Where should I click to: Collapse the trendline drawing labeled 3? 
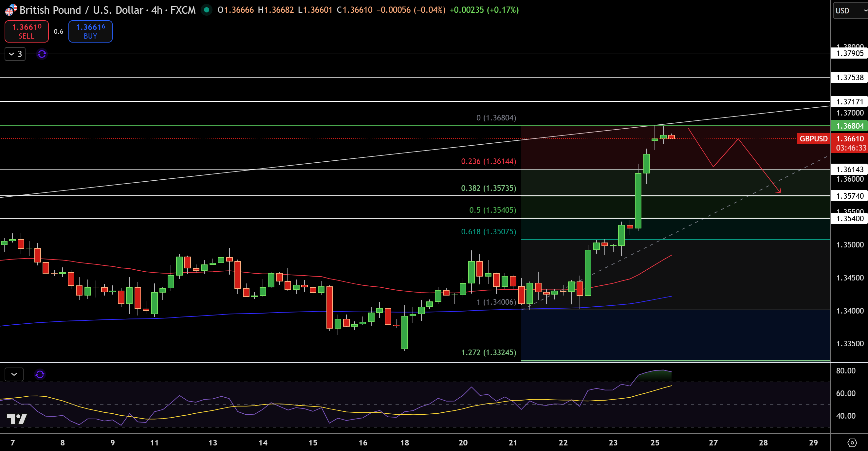pyautogui.click(x=14, y=54)
